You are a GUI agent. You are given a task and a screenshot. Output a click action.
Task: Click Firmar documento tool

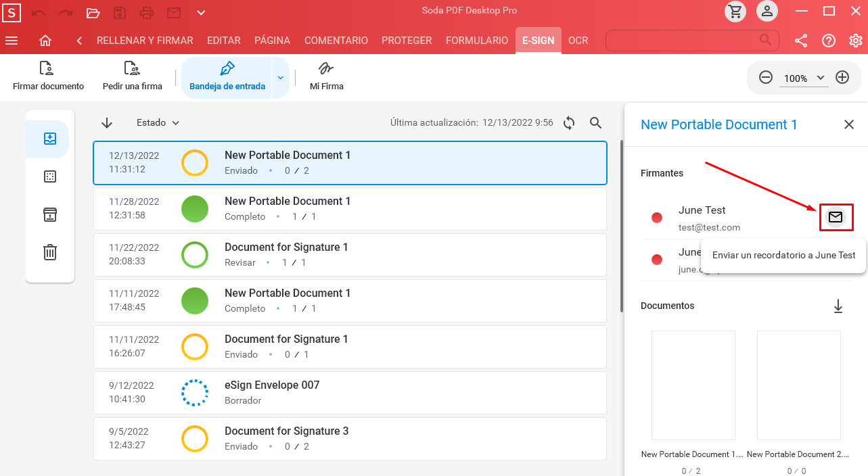(48, 77)
